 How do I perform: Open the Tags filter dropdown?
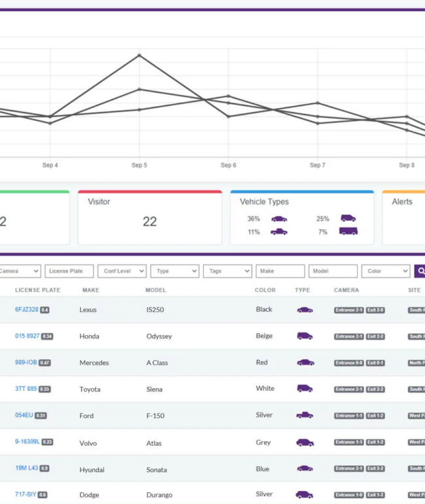tap(228, 271)
